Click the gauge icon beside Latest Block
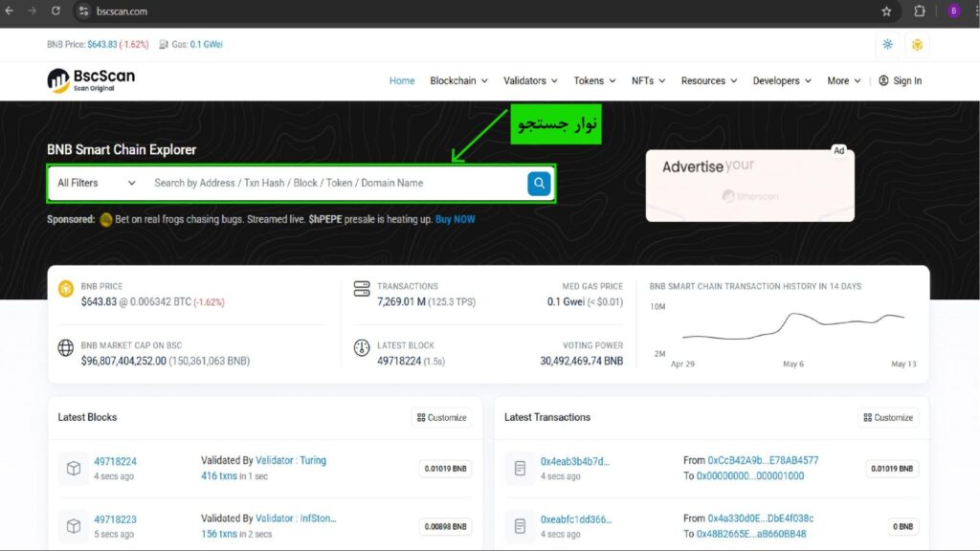This screenshot has width=980, height=551. pos(362,347)
